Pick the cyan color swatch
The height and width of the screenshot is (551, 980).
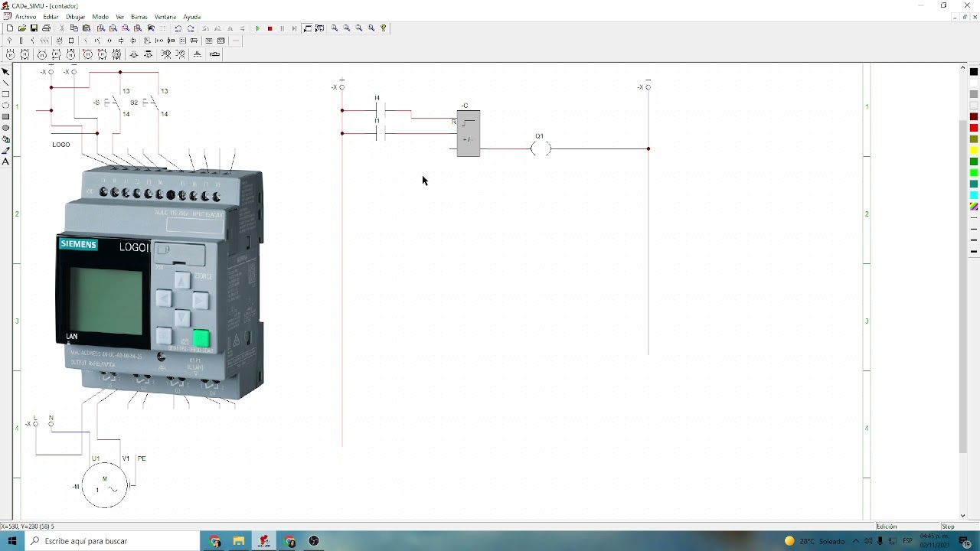coord(974,195)
